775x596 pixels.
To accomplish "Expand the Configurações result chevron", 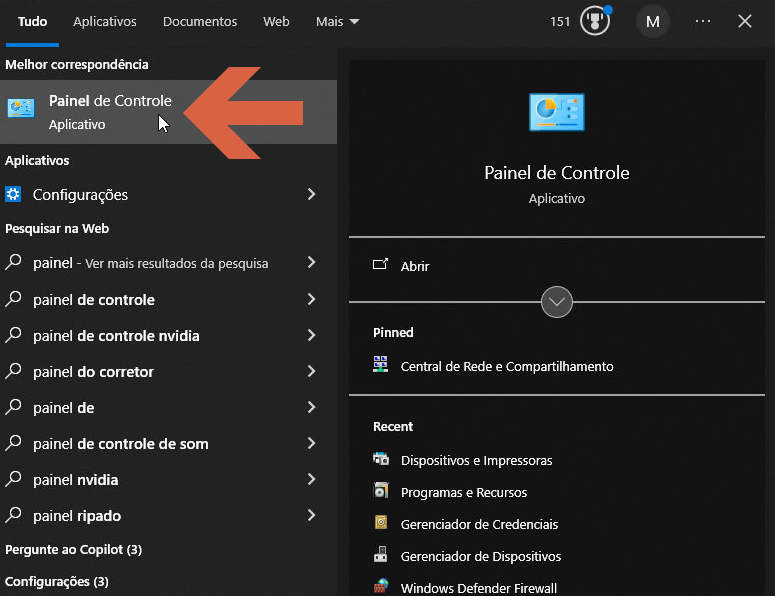I will 311,194.
